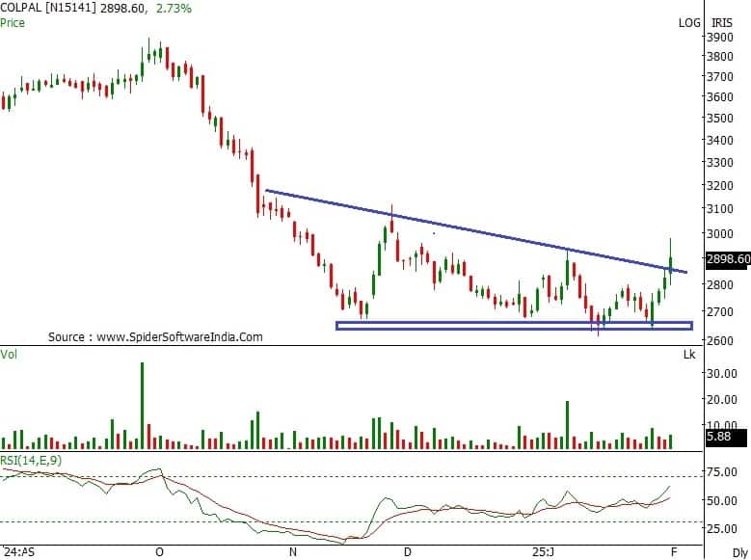Select the blue horizontal support rectangle
The height and width of the screenshot is (560, 751).
(513, 326)
